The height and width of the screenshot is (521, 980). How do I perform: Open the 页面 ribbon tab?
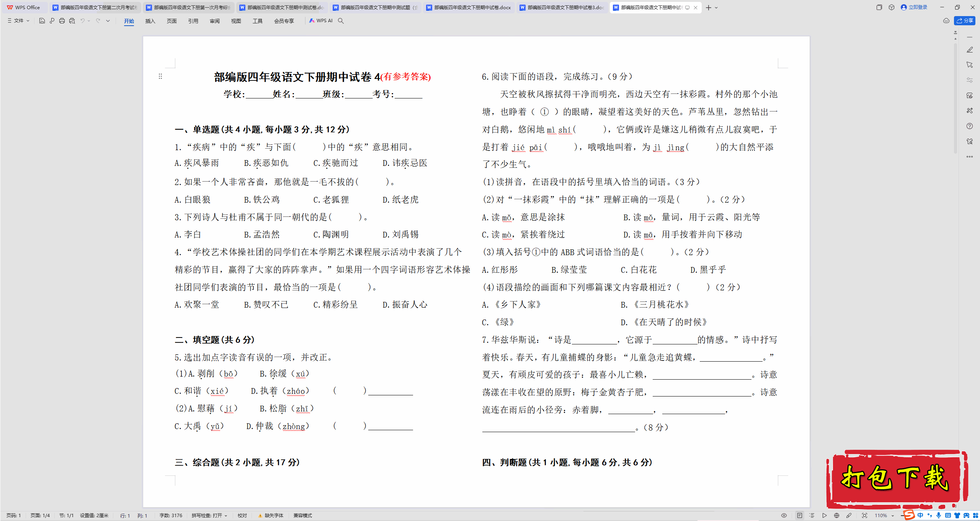pos(171,21)
